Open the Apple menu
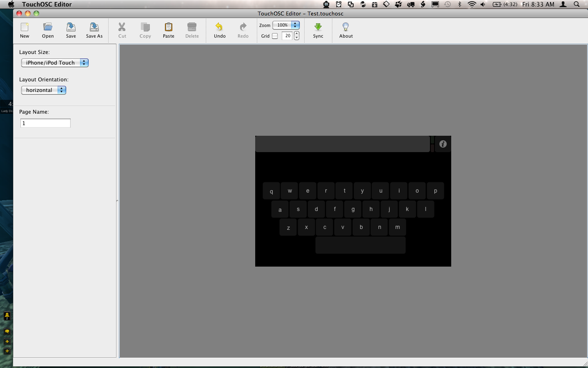This screenshot has height=368, width=588. 11,4
